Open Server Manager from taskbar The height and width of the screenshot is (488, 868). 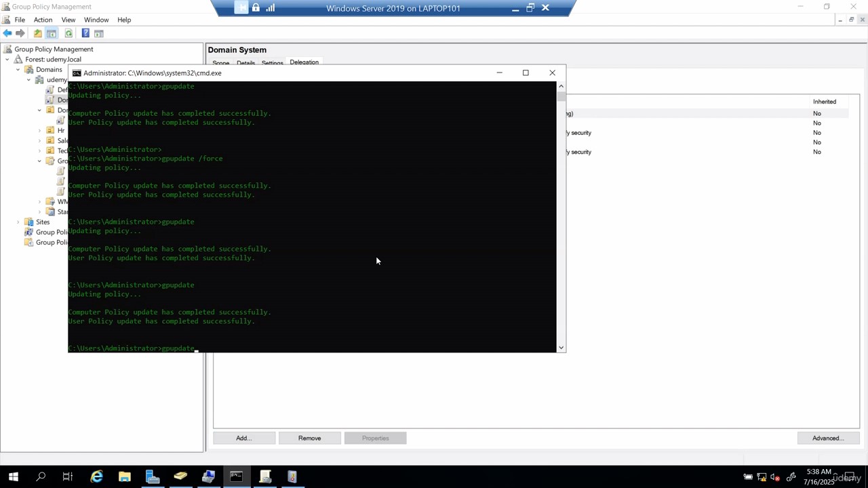(153, 476)
